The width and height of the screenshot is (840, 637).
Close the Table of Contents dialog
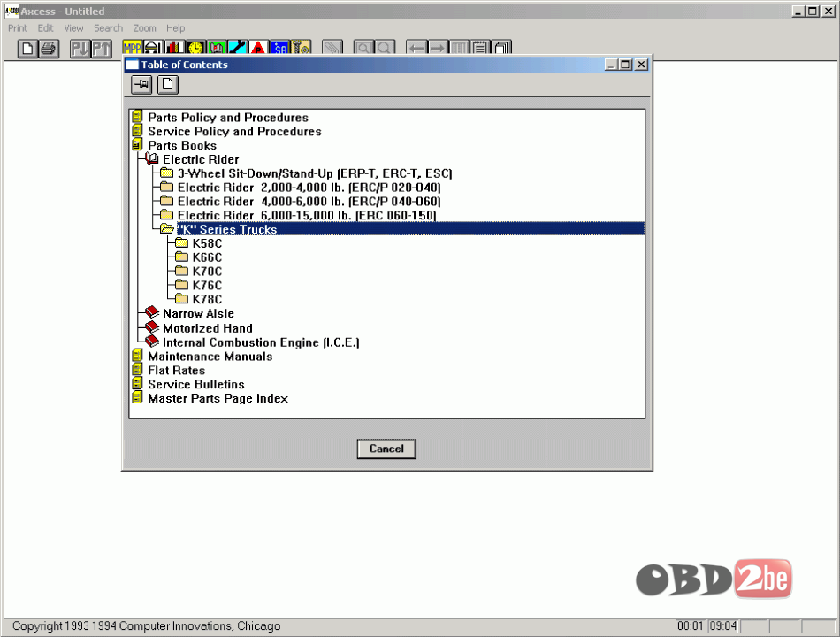(641, 65)
